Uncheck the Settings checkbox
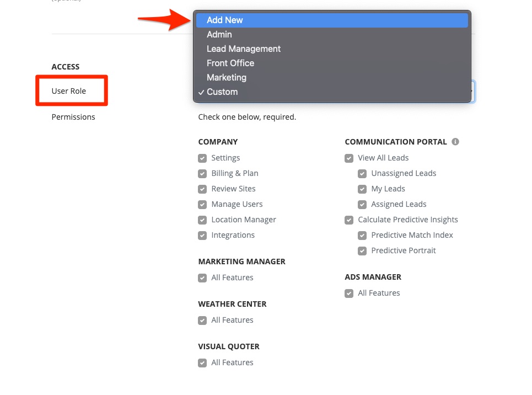 (x=202, y=158)
